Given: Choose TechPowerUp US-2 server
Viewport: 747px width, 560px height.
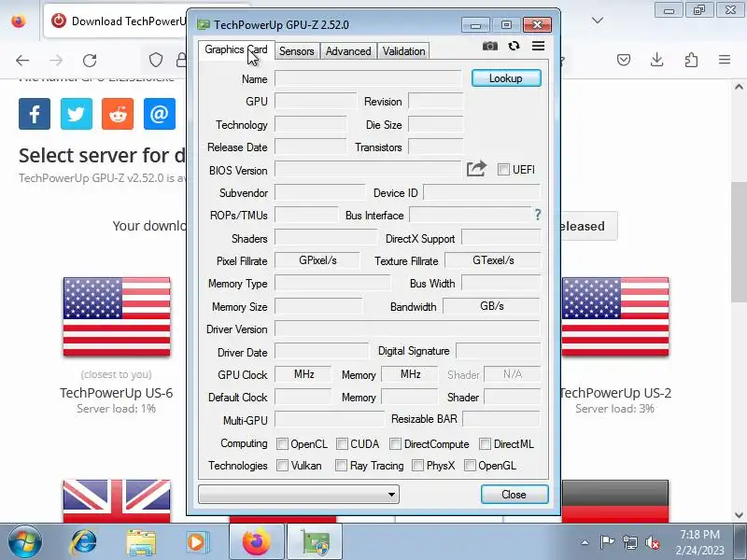Looking at the screenshot, I should (615, 393).
